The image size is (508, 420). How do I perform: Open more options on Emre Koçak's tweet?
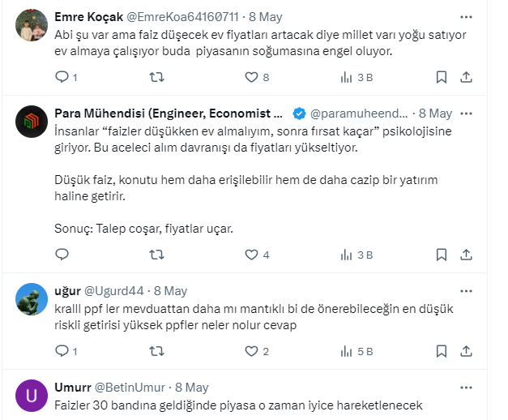pyautogui.click(x=466, y=16)
